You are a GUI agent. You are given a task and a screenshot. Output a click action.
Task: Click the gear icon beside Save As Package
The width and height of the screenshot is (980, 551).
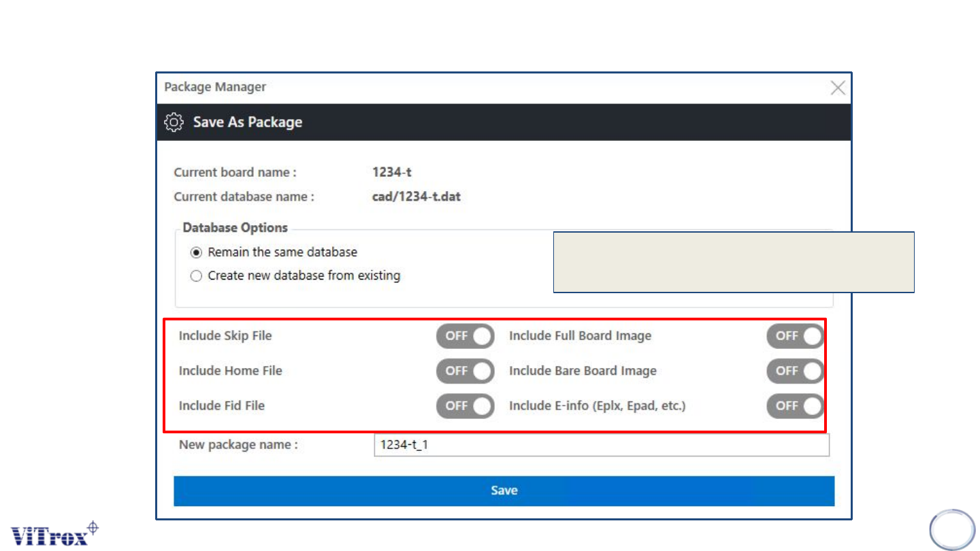174,122
